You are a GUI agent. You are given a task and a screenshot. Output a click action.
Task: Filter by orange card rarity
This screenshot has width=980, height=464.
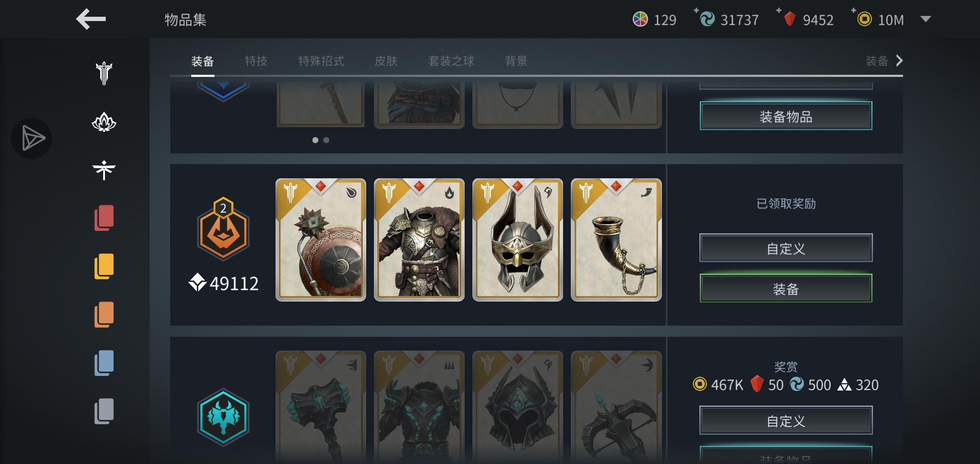click(104, 314)
